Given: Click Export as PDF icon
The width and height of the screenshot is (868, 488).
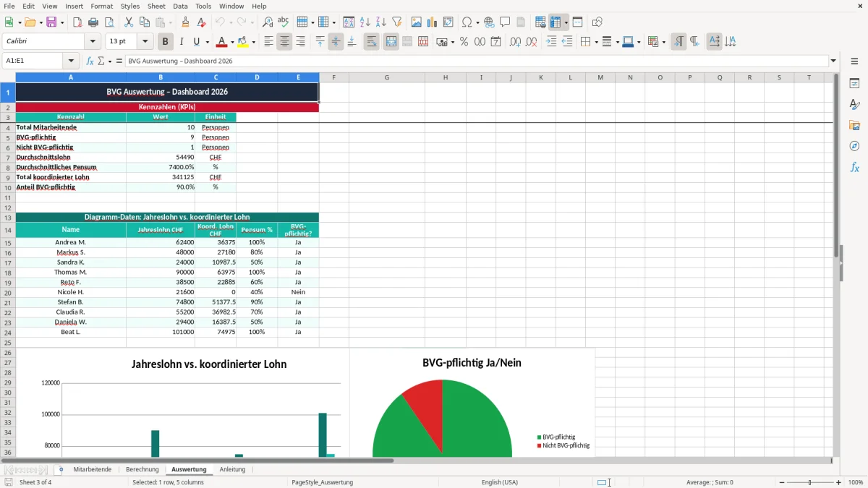Looking at the screenshot, I should (x=77, y=22).
